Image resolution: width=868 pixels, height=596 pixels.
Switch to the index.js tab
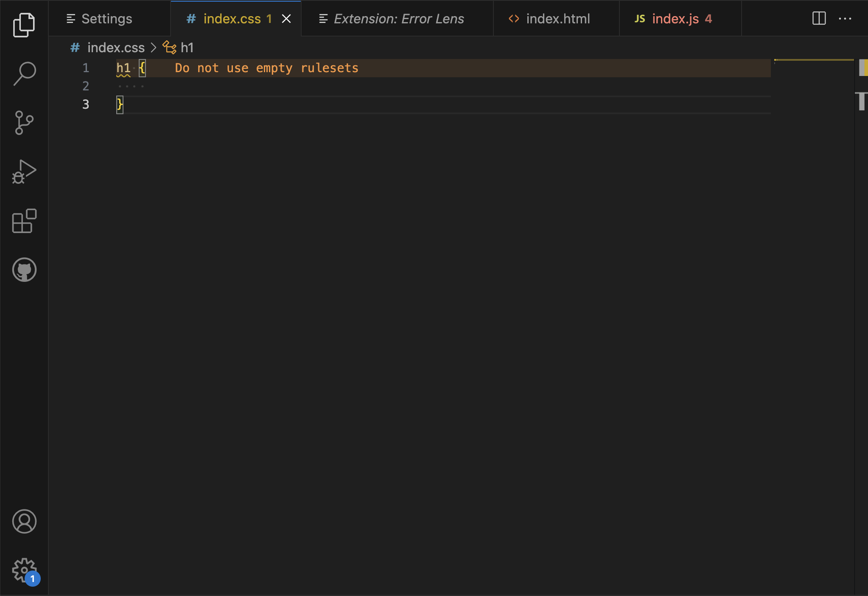pyautogui.click(x=675, y=19)
